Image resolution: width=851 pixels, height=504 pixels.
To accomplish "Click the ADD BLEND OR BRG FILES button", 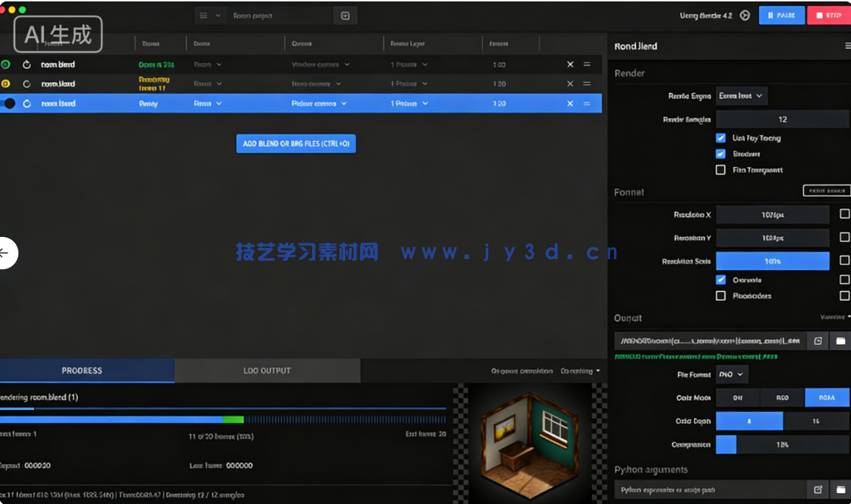I will tap(295, 143).
